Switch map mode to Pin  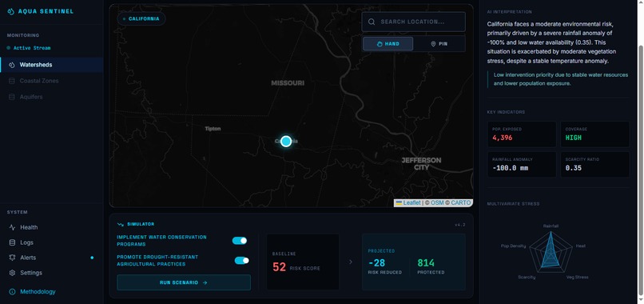click(439, 44)
